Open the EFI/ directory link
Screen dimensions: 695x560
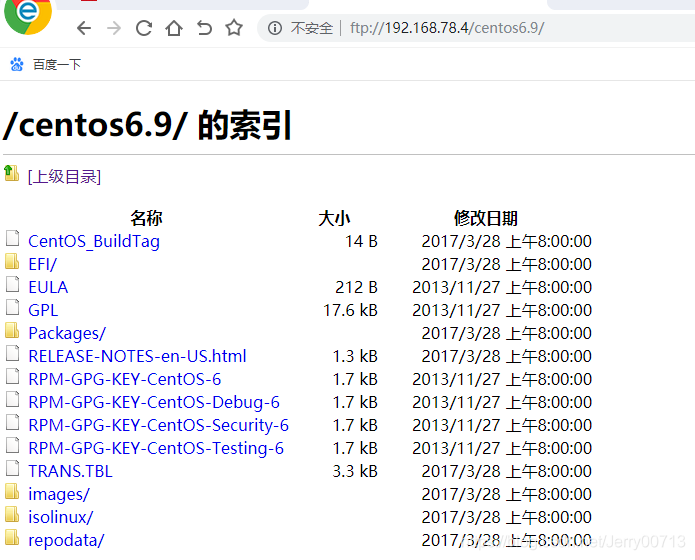[x=43, y=264]
